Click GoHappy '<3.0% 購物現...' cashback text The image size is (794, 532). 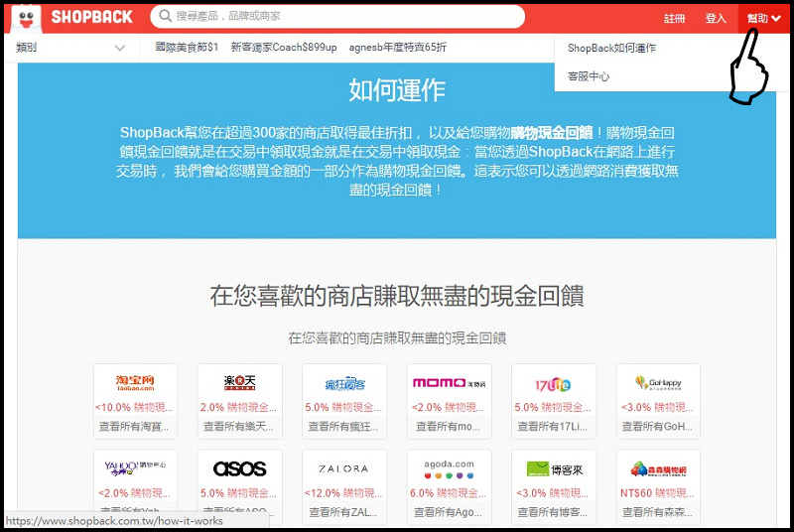click(657, 407)
